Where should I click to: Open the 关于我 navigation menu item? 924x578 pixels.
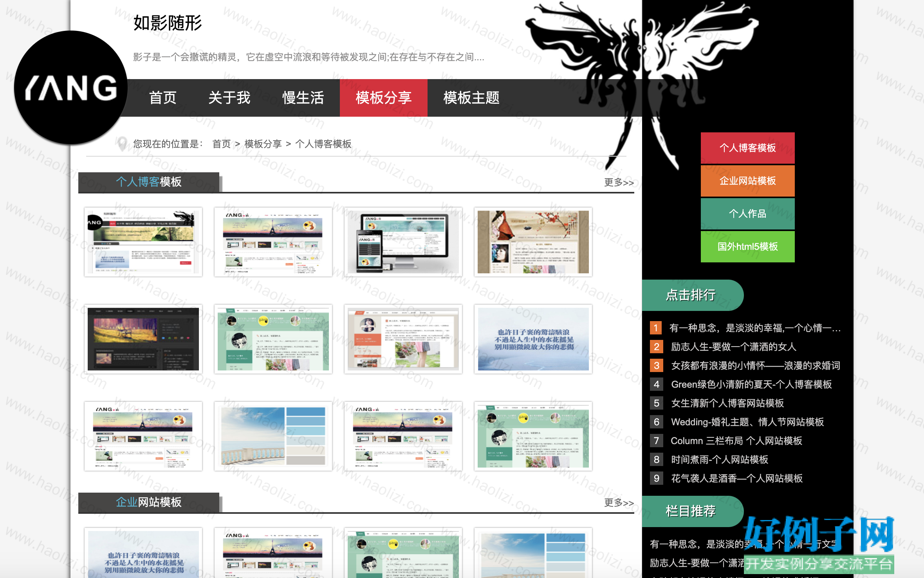click(x=229, y=98)
